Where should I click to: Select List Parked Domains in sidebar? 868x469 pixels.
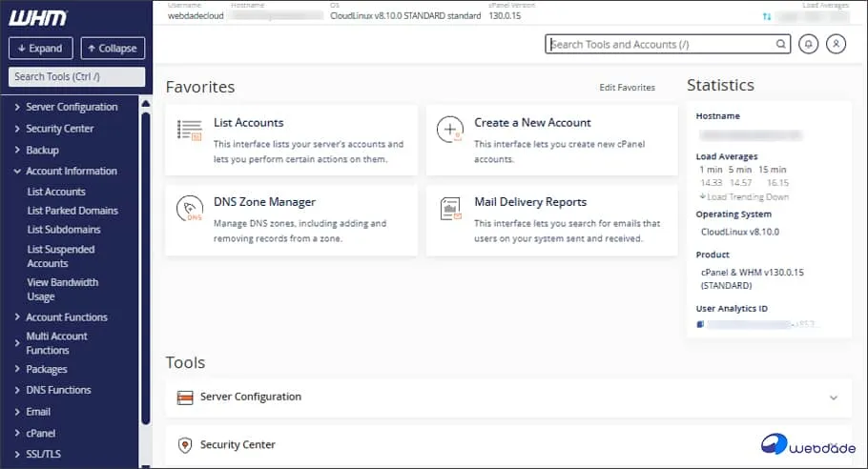pyautogui.click(x=72, y=211)
